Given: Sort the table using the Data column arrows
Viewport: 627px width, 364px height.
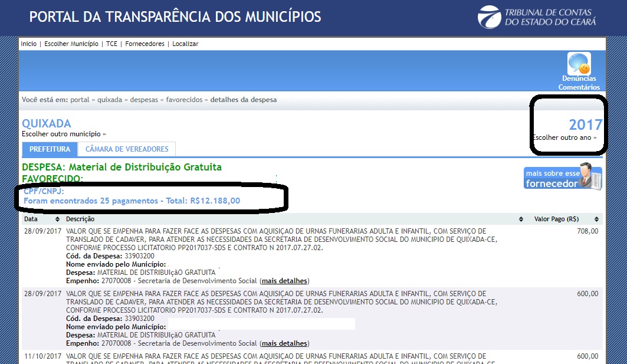Looking at the screenshot, I should [57, 219].
